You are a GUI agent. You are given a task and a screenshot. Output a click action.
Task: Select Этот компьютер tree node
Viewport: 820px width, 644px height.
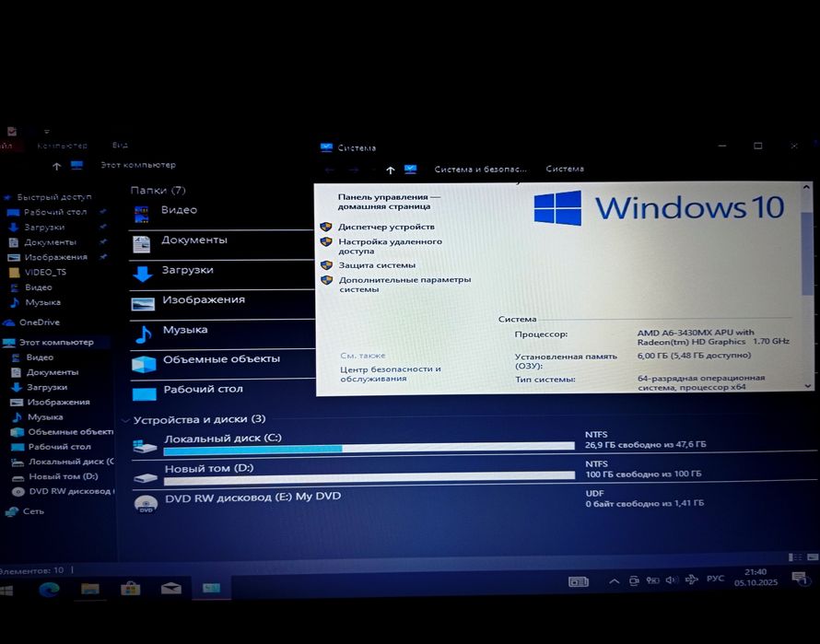click(x=56, y=342)
